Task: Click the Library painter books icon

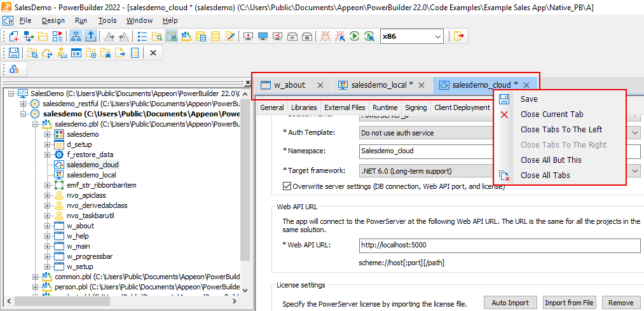Action: pyautogui.click(x=186, y=36)
